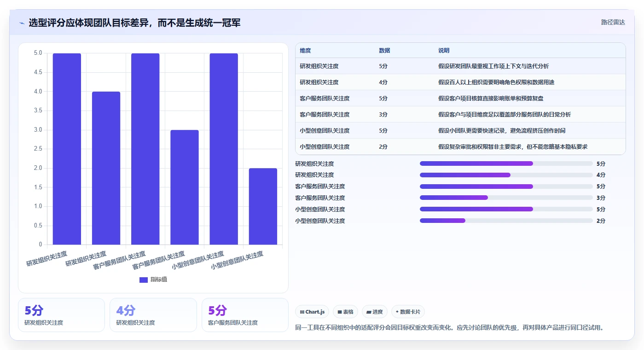Open the blue 5分 研发组织关注度 data card

pos(61,315)
